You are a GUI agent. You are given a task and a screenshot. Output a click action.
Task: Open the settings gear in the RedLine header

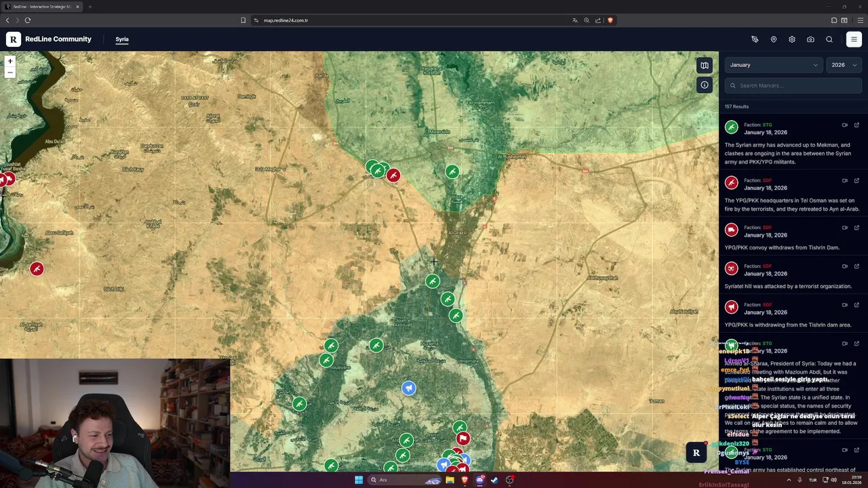[x=792, y=39]
